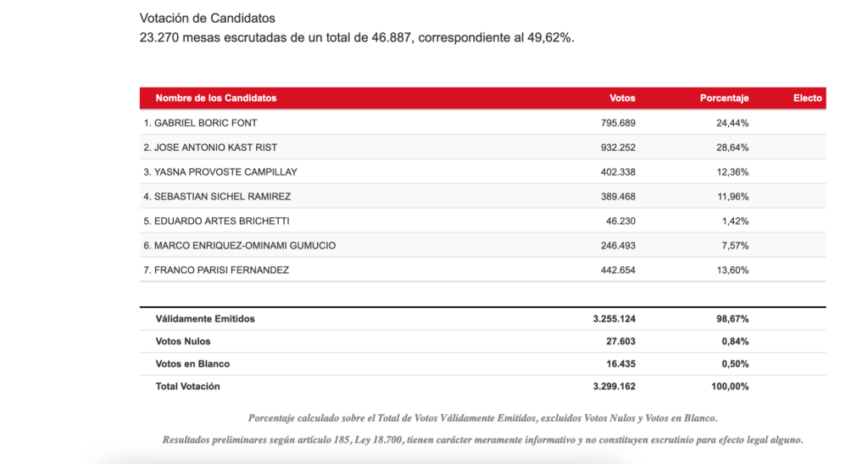Click Boric's percentage 24,44%
The image size is (868, 464).
[x=733, y=123]
